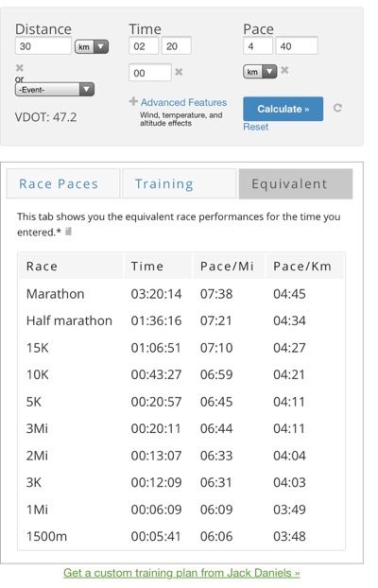Screen dimensions: 378x588
Task: Click the time seconds field showing 00
Action: click(150, 73)
